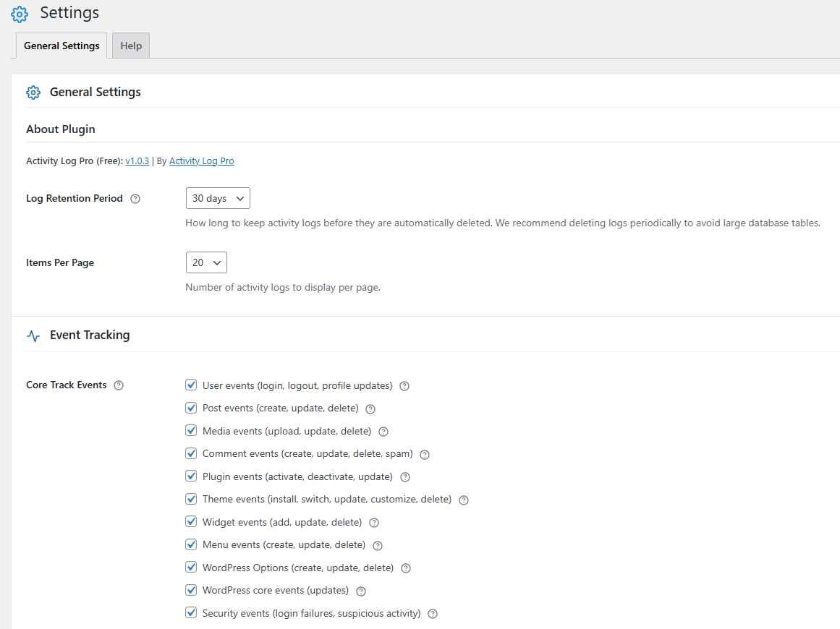Click the 'Theme events (install, switch' label

tap(327, 500)
